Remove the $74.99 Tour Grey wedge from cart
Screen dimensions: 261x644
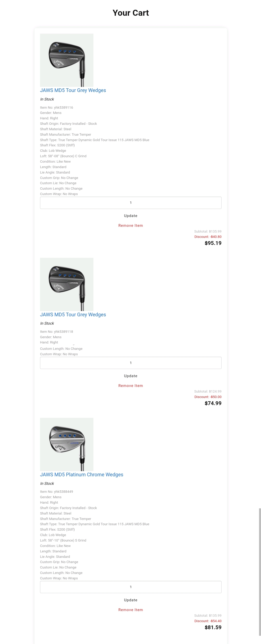coord(131,386)
